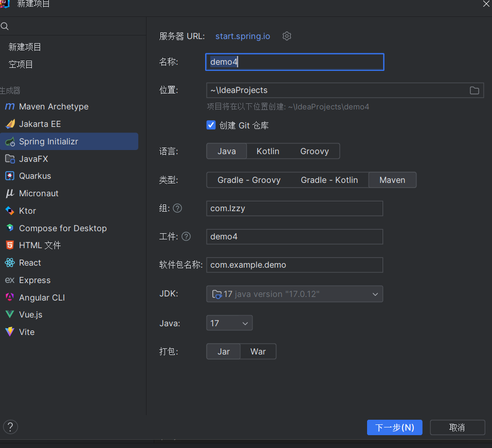Viewport: 492px width, 448px height.
Task: Select React generator row
Action: [69, 263]
